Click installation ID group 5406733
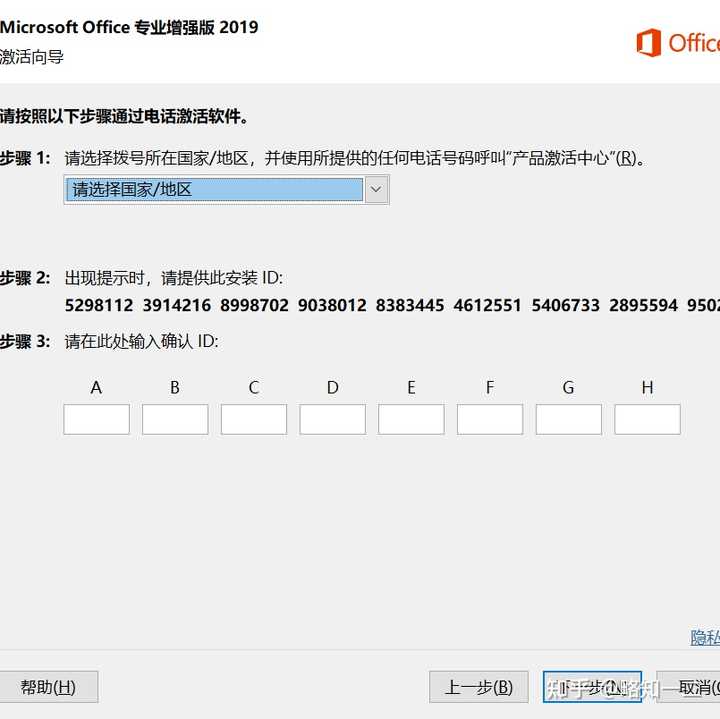720x719 pixels. click(x=566, y=305)
